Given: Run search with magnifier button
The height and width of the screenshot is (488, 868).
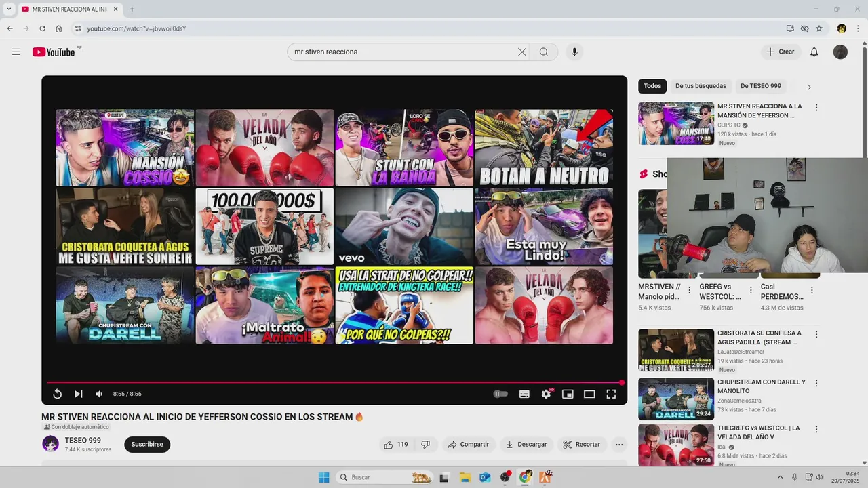Looking at the screenshot, I should coord(544,52).
